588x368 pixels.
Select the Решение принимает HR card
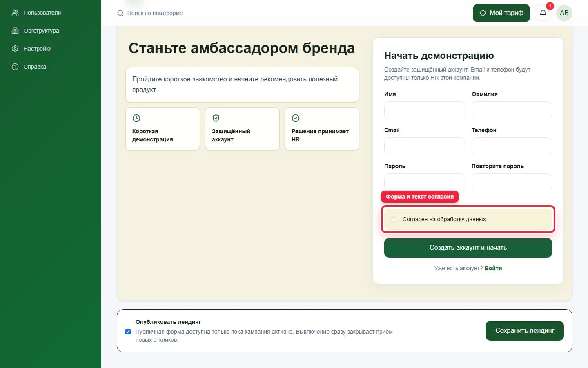322,129
